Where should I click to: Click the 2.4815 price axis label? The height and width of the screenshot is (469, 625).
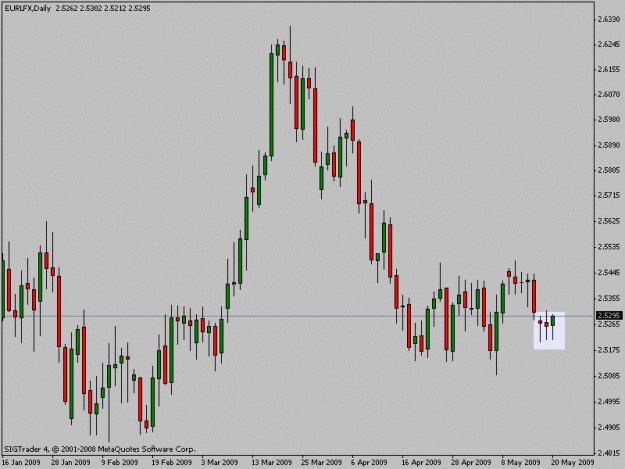609,453
